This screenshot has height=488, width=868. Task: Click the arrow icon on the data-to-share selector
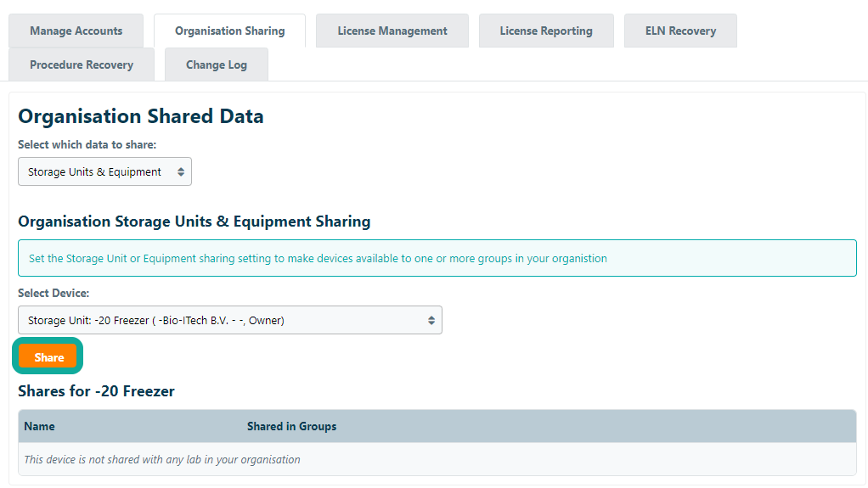pyautogui.click(x=180, y=171)
